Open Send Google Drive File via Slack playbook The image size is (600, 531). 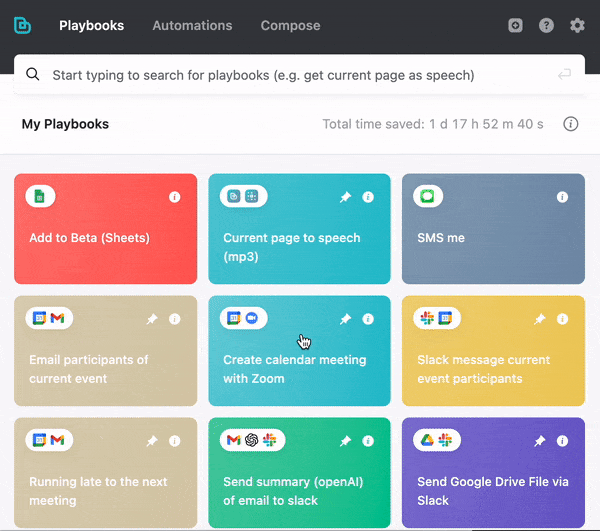[x=493, y=472]
